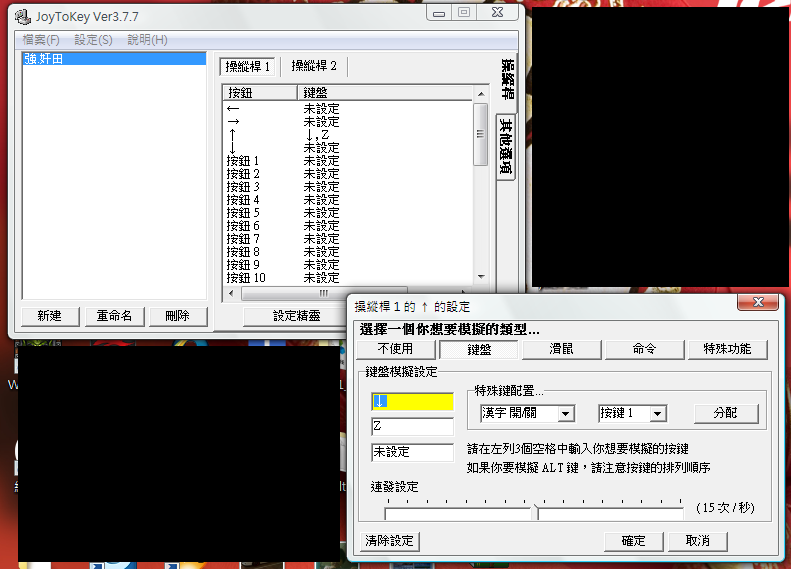
Task: Click the horizontal scrollbar left arrow
Action: (x=231, y=293)
